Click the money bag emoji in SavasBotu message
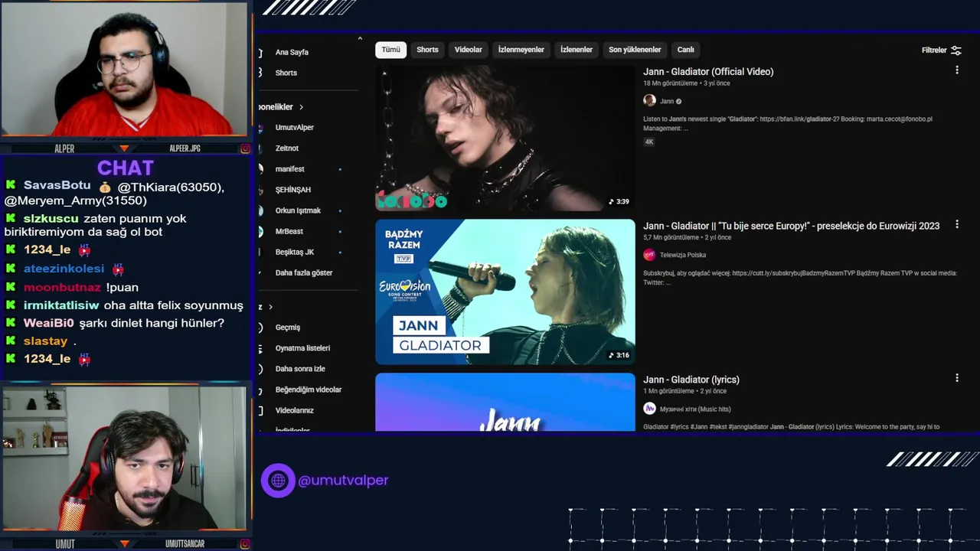 (x=105, y=187)
